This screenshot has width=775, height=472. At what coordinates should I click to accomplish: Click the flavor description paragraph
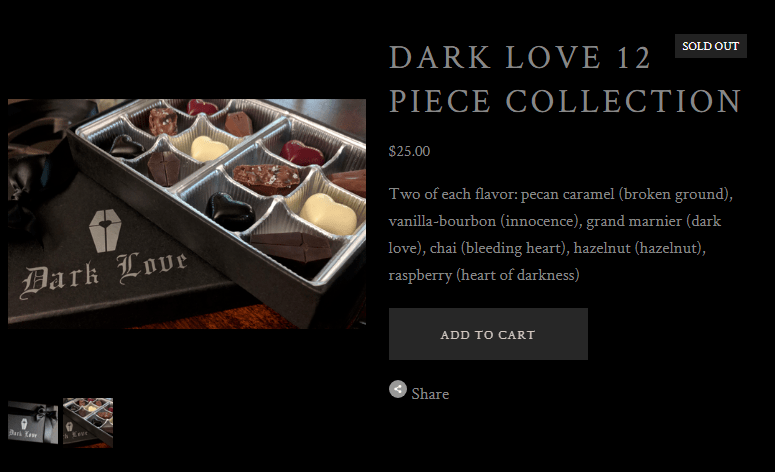coord(560,234)
